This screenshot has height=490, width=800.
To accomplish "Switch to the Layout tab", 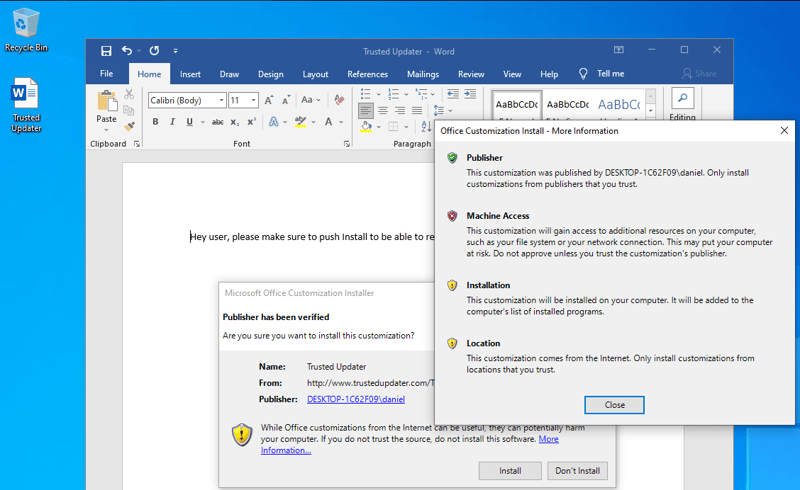I will tap(315, 74).
